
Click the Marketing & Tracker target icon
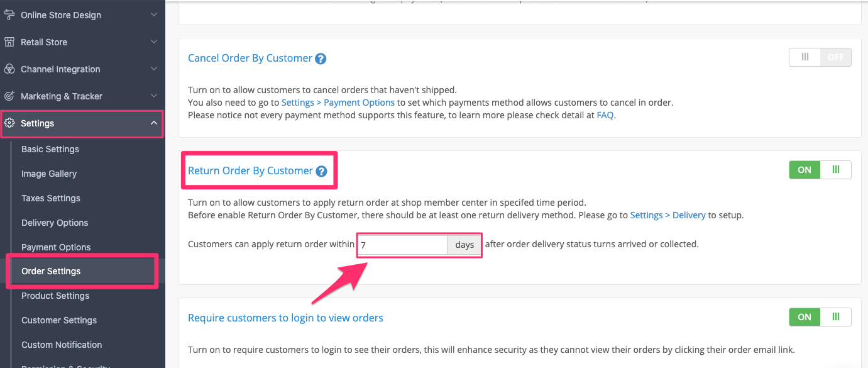click(9, 96)
